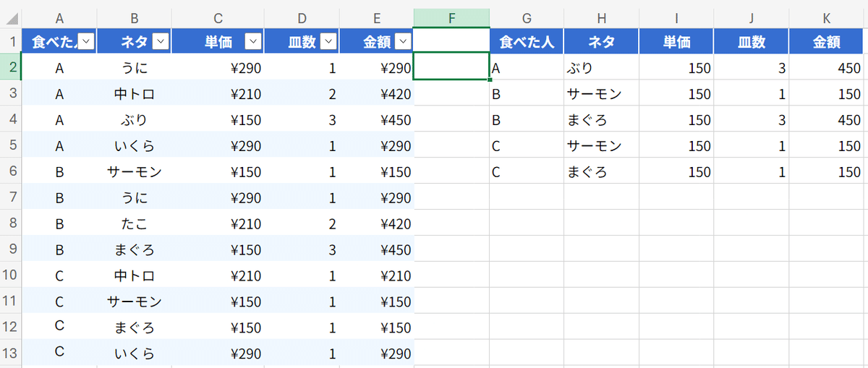Select the 中トロ cell in row 3
Viewport: 868px width, 368px height.
click(x=134, y=93)
